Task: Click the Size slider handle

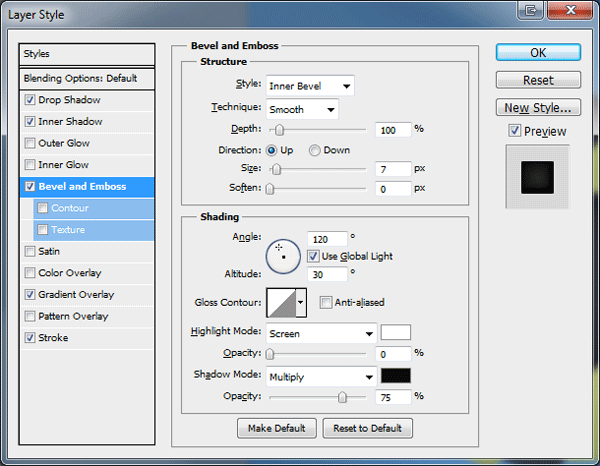Action: pos(276,169)
